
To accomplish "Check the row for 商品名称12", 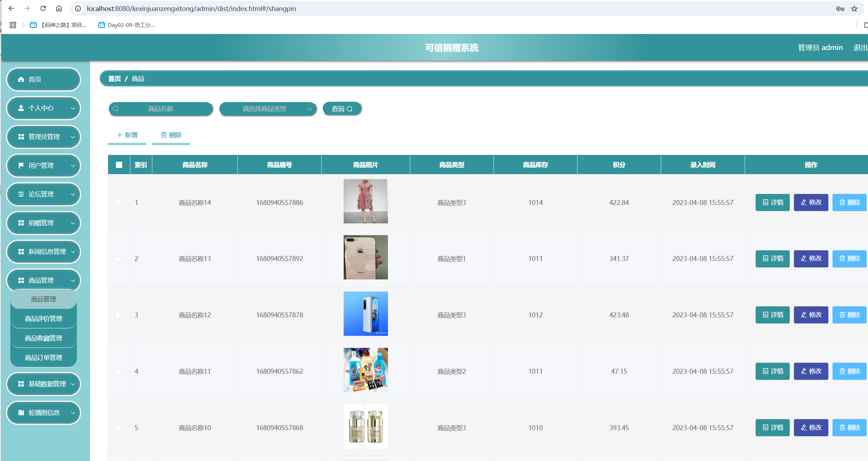I will 118,315.
